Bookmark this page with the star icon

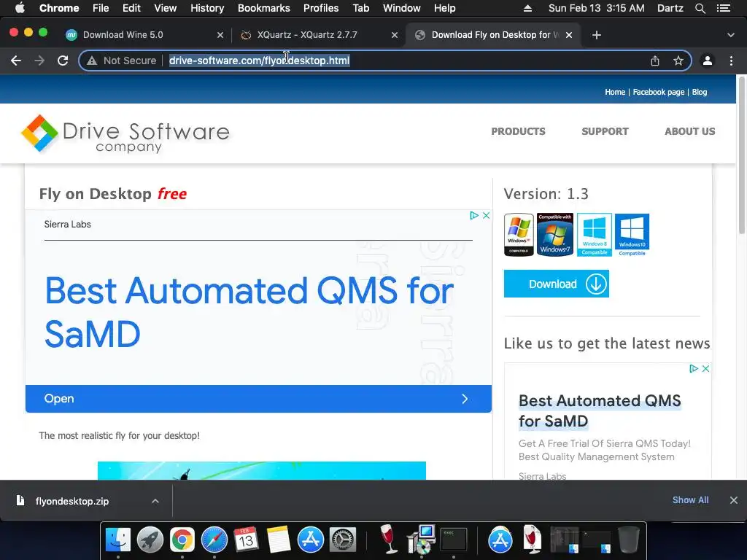pos(678,61)
